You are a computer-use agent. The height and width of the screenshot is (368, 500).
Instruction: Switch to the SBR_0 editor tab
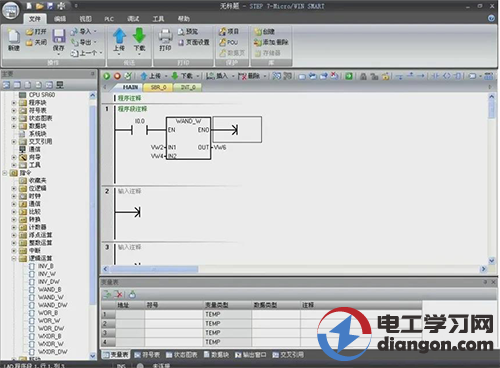point(158,87)
